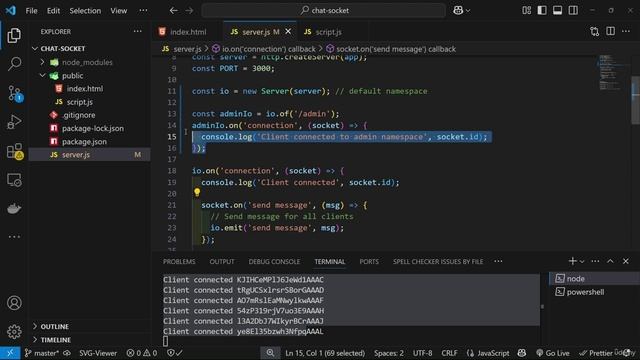Toggle the bottom panel visibility
Viewport: 640px width, 360px height.
point(558,10)
